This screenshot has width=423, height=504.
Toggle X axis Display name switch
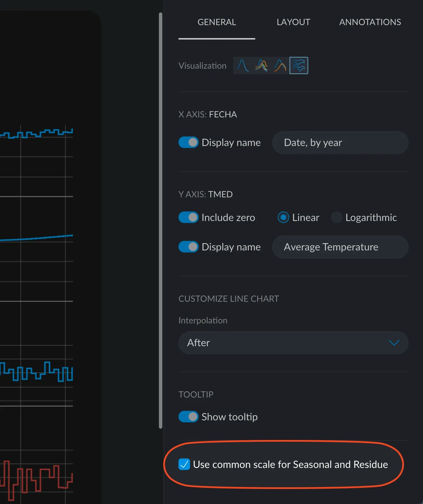(188, 142)
